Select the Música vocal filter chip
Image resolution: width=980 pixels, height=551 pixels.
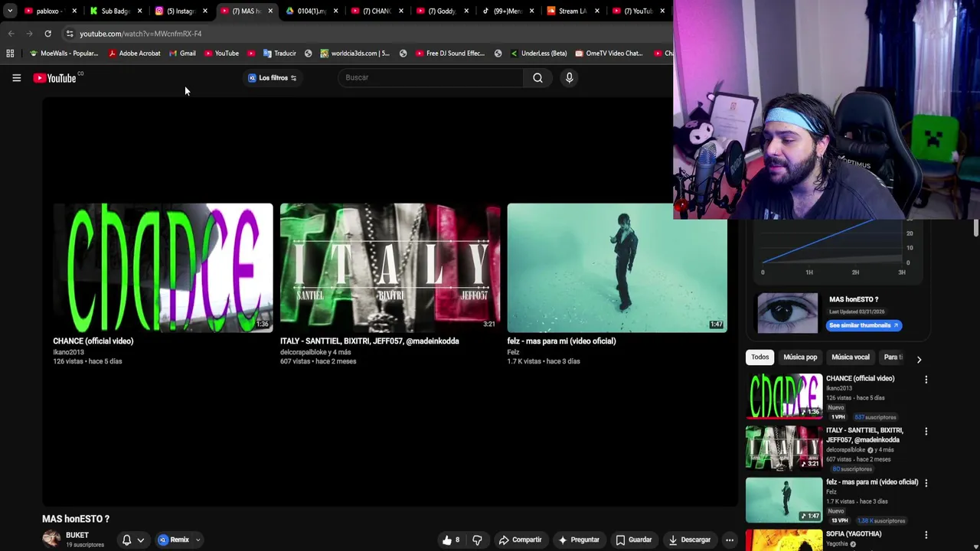coord(851,357)
